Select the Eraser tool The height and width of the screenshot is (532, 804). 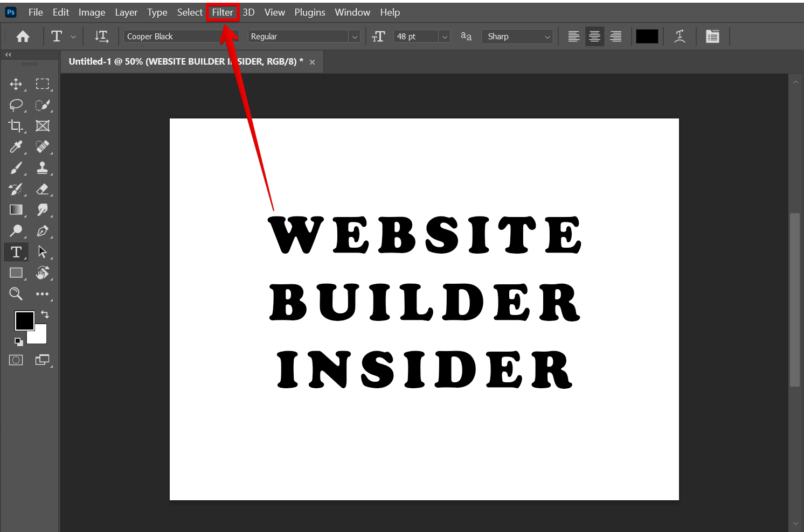(42, 190)
